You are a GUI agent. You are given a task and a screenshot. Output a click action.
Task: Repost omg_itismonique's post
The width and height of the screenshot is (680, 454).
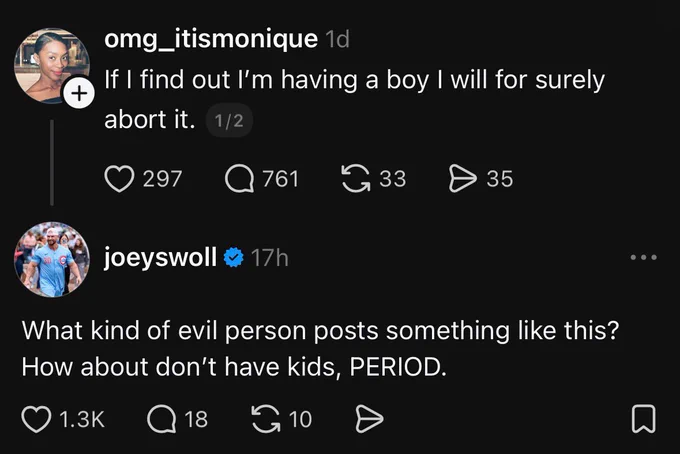click(356, 178)
